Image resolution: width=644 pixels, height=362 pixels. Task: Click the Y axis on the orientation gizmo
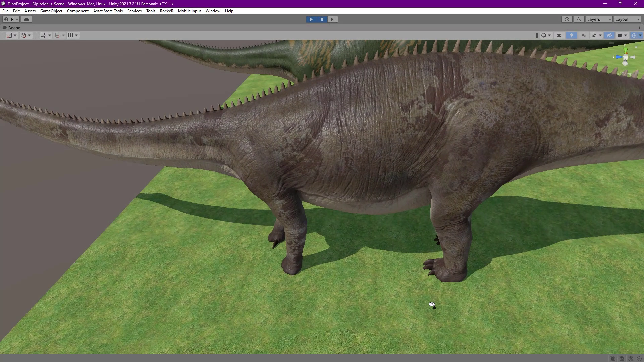[625, 50]
